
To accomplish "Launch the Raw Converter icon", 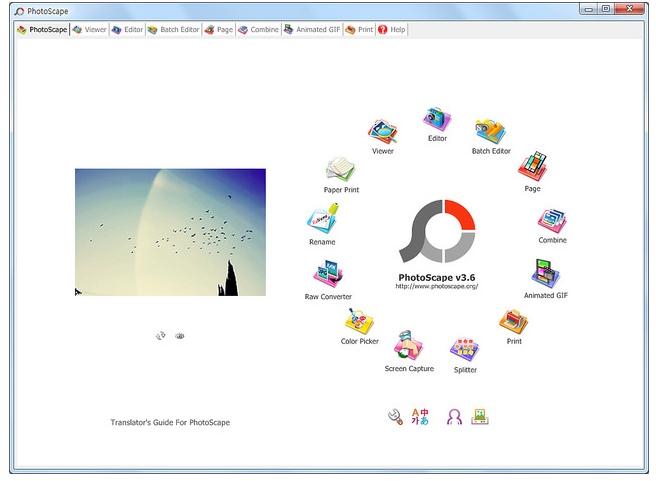I will [328, 274].
